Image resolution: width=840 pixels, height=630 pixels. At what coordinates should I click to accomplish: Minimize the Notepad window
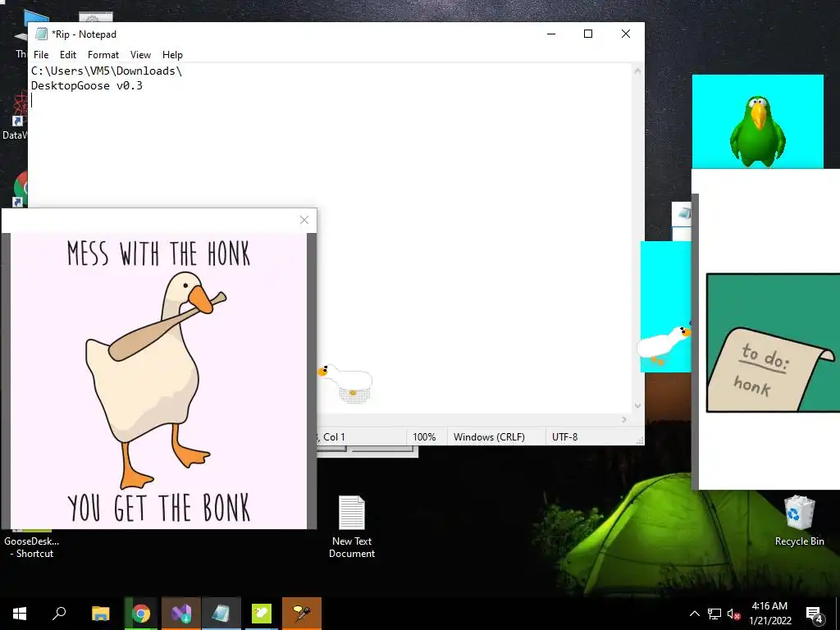[x=551, y=34]
